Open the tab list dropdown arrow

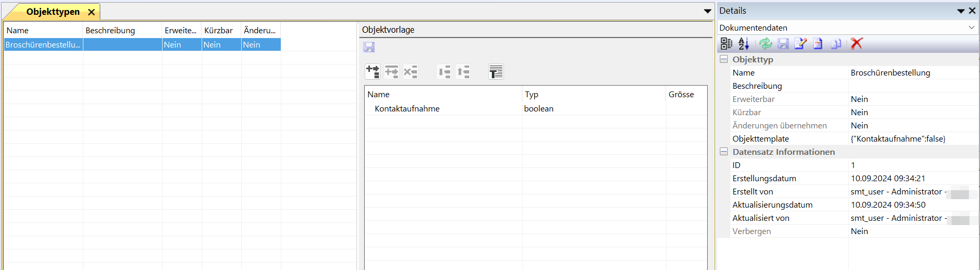point(708,11)
